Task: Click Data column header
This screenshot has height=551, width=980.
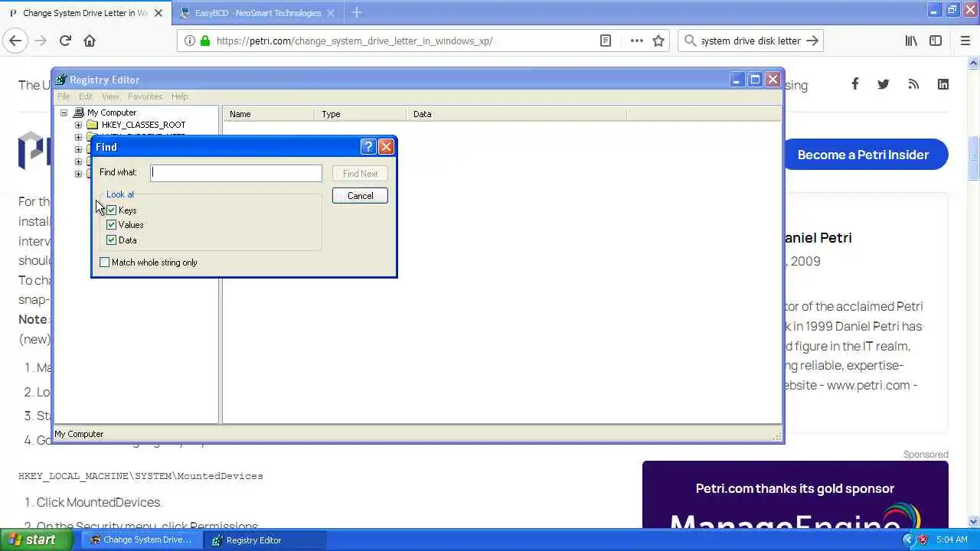Action: 517,114
